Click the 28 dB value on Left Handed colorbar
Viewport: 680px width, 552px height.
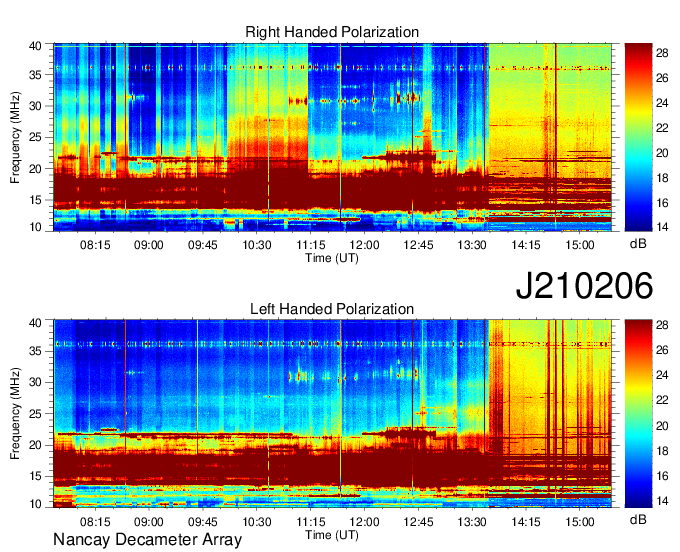tap(662, 326)
